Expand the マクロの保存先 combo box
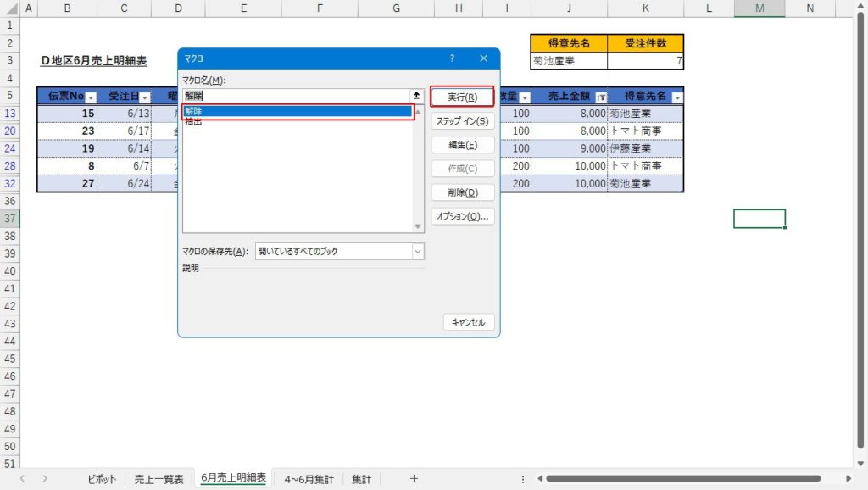 pos(417,252)
